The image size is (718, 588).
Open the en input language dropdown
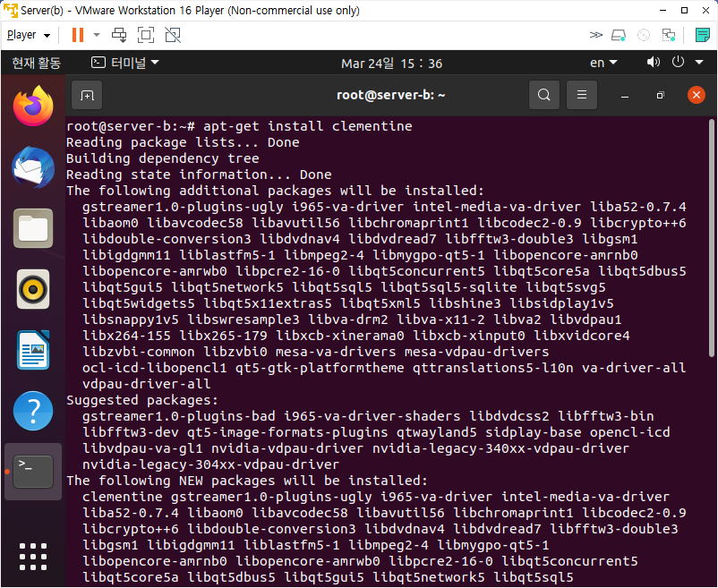click(603, 63)
